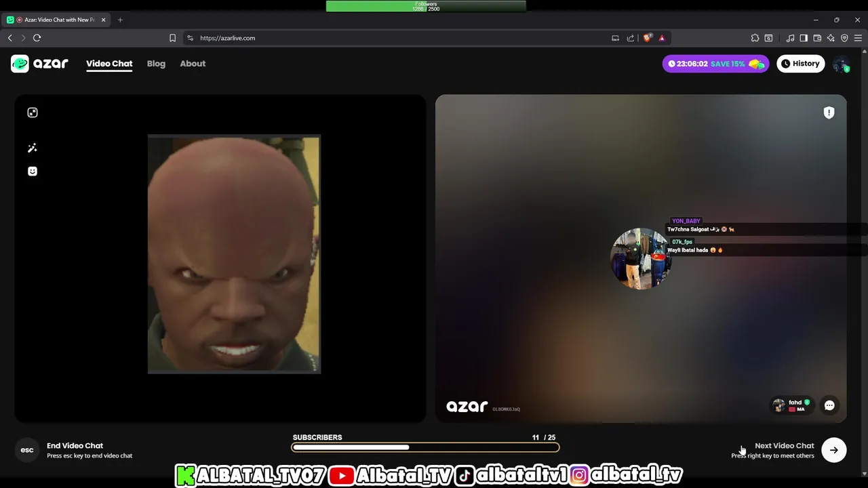Click the browser forward arrow

(x=23, y=38)
